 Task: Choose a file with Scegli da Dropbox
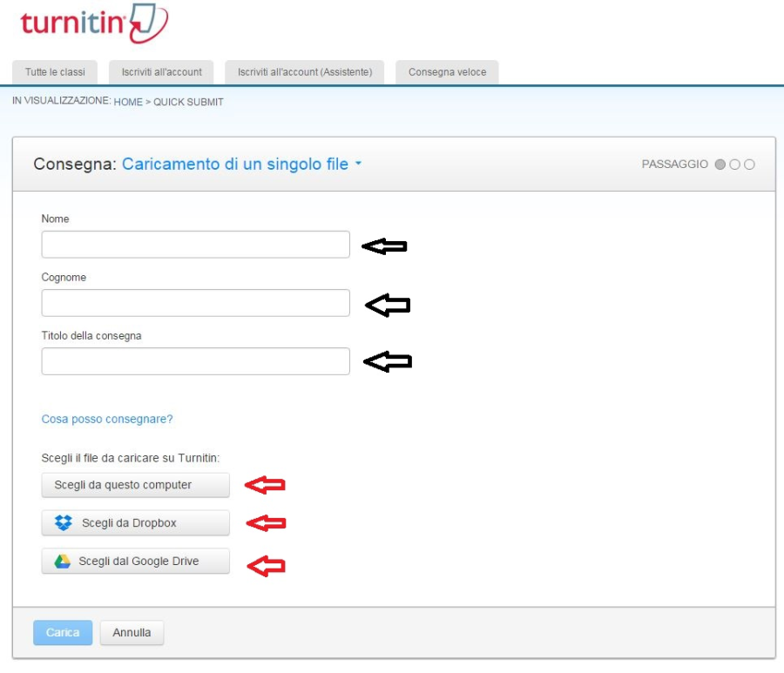[136, 522]
